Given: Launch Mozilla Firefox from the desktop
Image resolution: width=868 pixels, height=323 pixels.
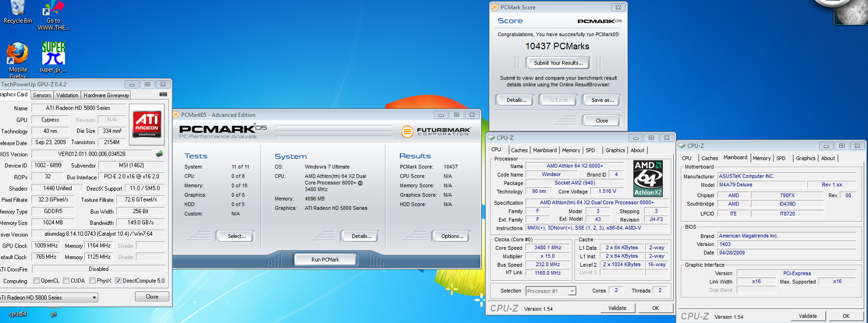Looking at the screenshot, I should [17, 60].
